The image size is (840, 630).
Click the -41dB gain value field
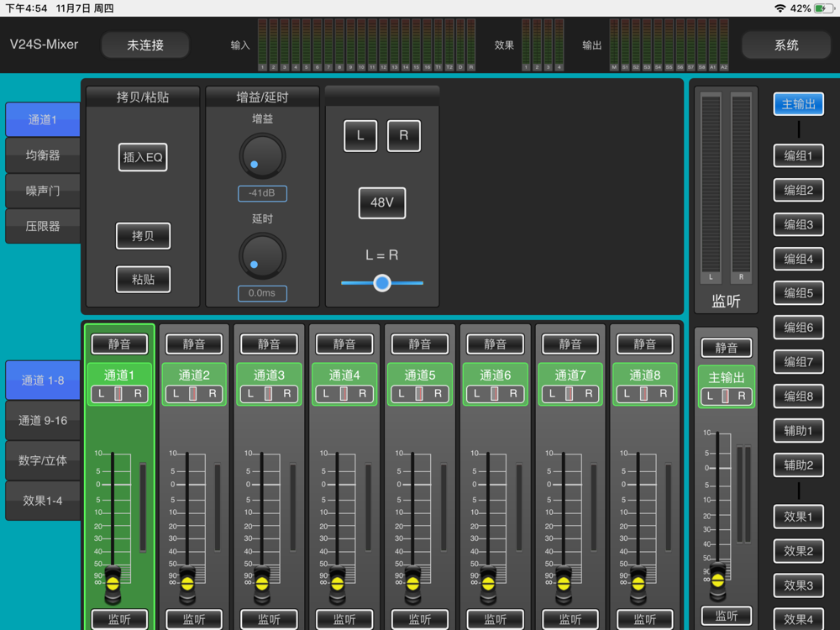(x=262, y=193)
